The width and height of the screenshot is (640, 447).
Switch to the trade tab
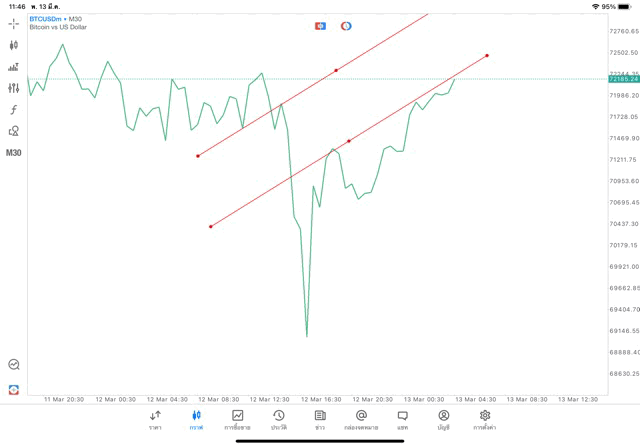coord(238,420)
